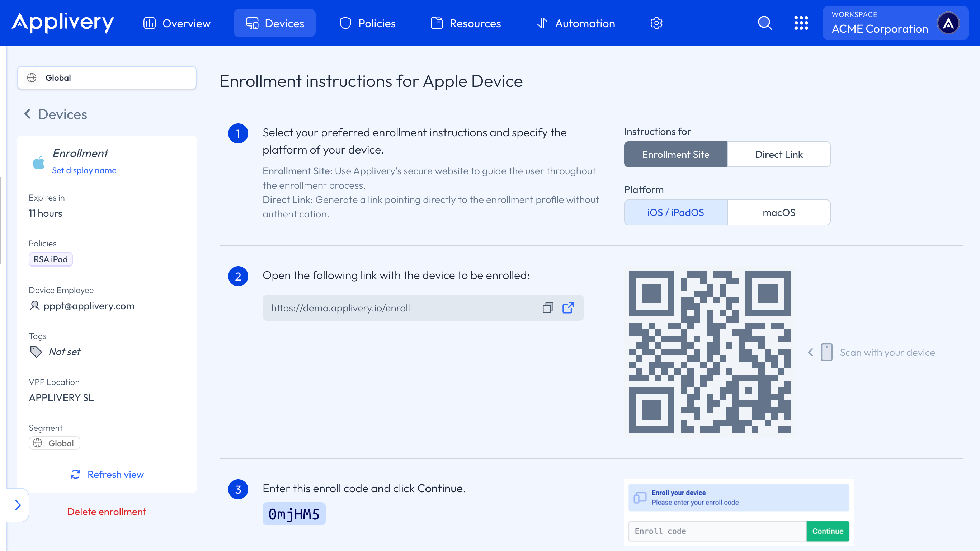Choose macOS platform option
Viewport: 980px width, 551px height.
point(779,212)
